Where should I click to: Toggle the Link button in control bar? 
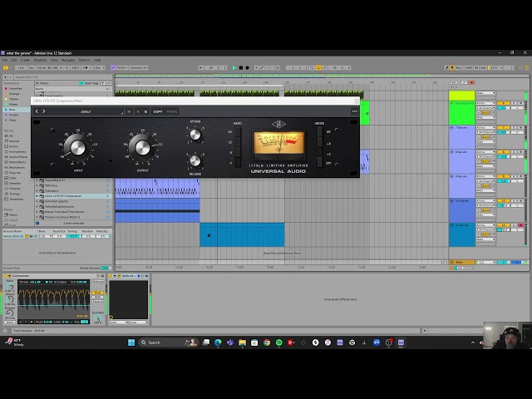21,68
